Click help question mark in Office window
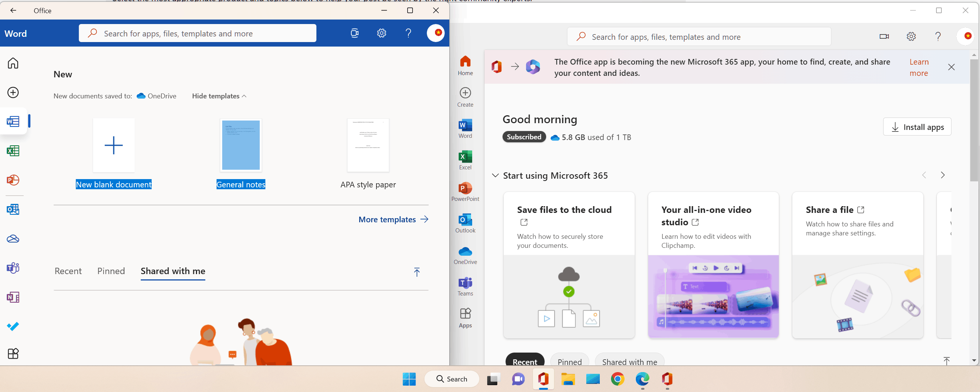 click(409, 33)
